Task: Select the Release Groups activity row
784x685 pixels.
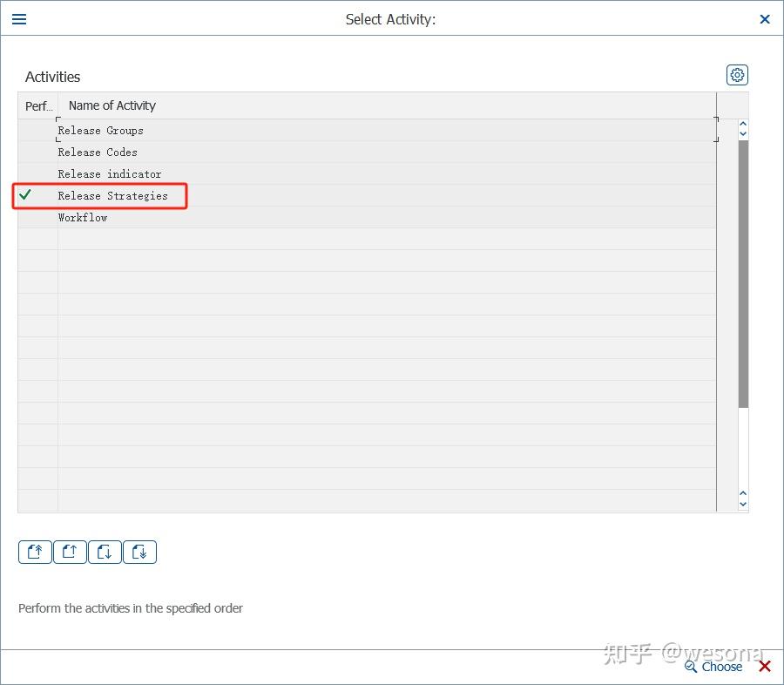Action: (x=100, y=130)
